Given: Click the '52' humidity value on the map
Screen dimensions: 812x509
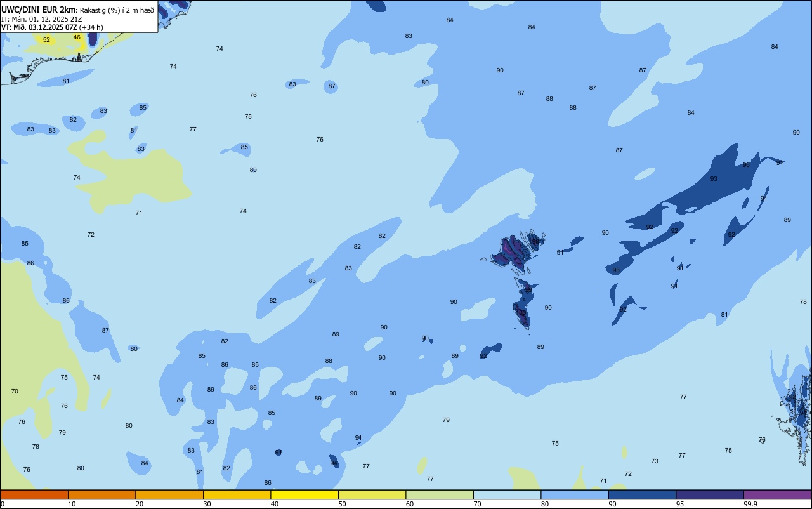Looking at the screenshot, I should pyautogui.click(x=46, y=40).
